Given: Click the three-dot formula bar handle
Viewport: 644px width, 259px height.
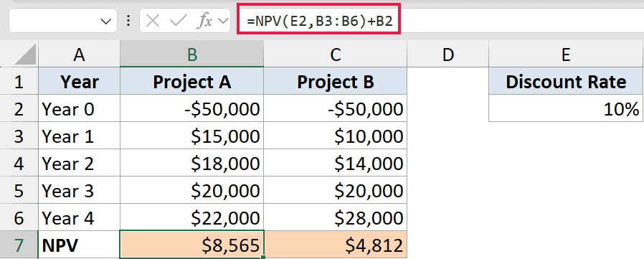Looking at the screenshot, I should [x=129, y=22].
